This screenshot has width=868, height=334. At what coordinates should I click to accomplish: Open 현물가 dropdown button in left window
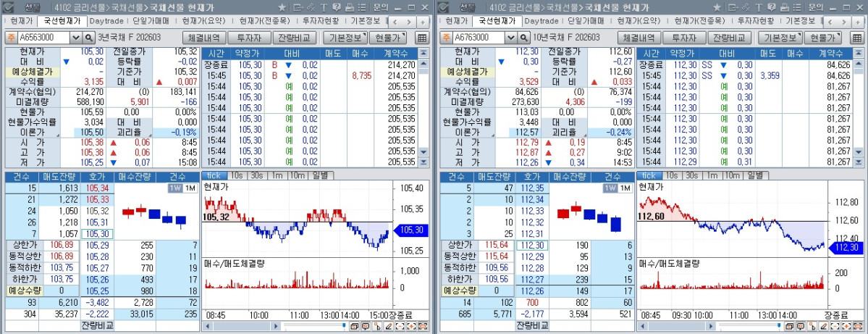pos(387,38)
